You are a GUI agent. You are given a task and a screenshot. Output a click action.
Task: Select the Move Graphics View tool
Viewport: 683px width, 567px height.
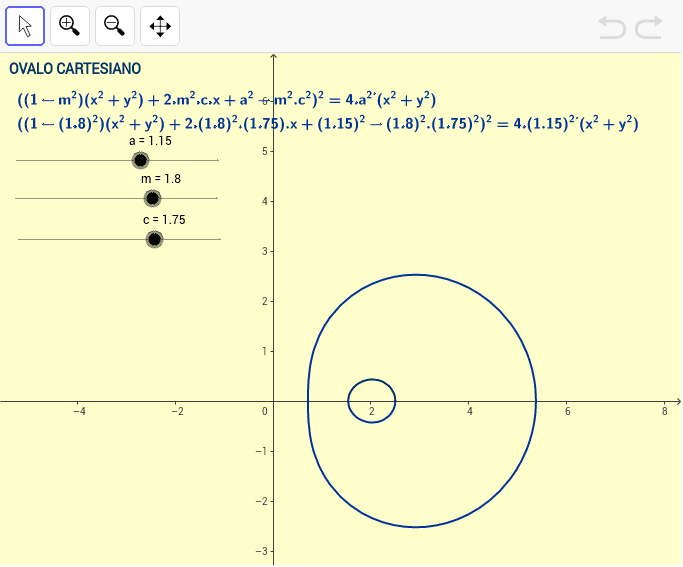160,26
